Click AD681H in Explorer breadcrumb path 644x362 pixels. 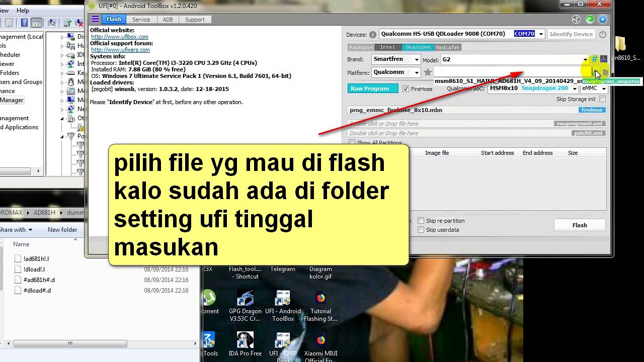point(44,213)
